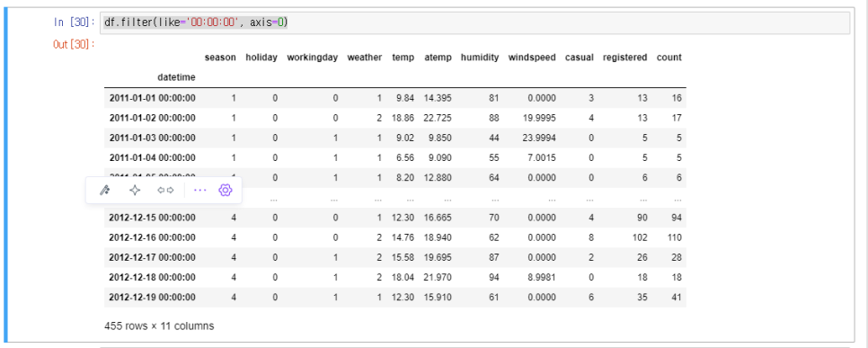Click the temp column header

403,57
